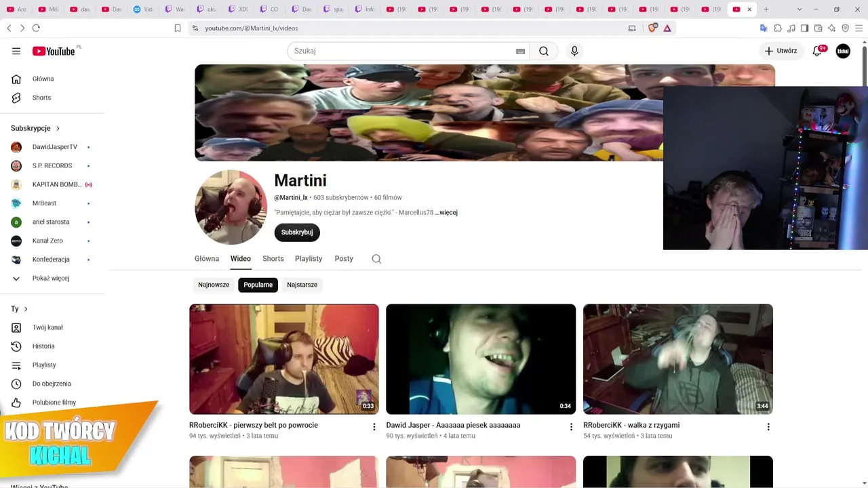Switch to the Playlisty tab
Viewport: 868px width, 488px height.
pyautogui.click(x=309, y=259)
